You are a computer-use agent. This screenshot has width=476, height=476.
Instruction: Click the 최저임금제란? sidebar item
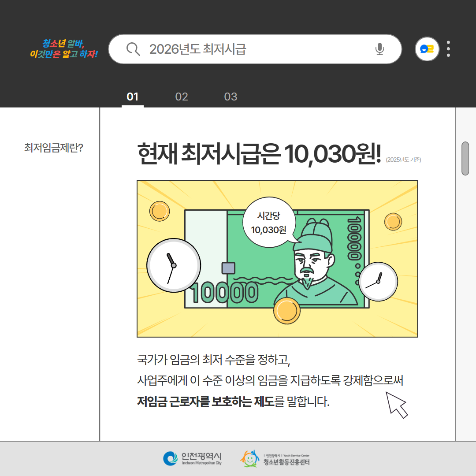(x=54, y=147)
